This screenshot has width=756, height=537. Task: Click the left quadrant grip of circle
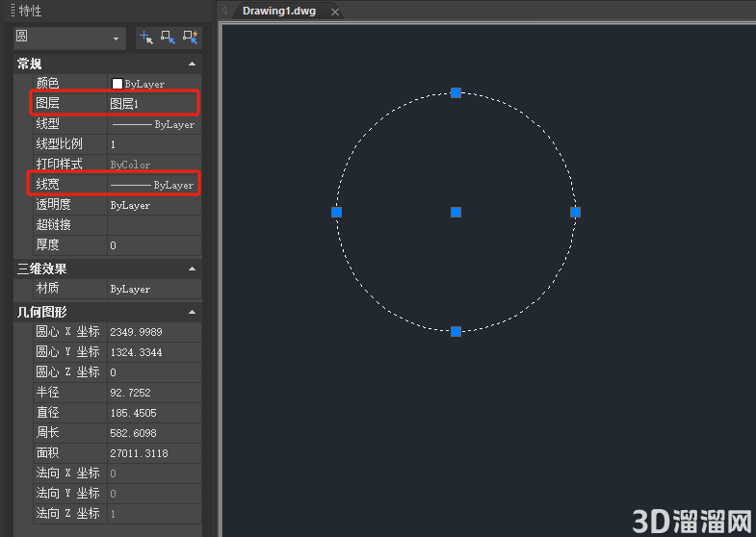(337, 213)
